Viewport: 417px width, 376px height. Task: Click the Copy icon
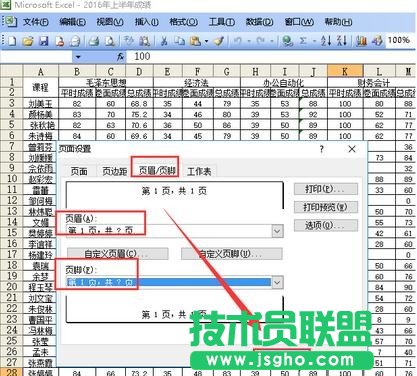(x=180, y=41)
